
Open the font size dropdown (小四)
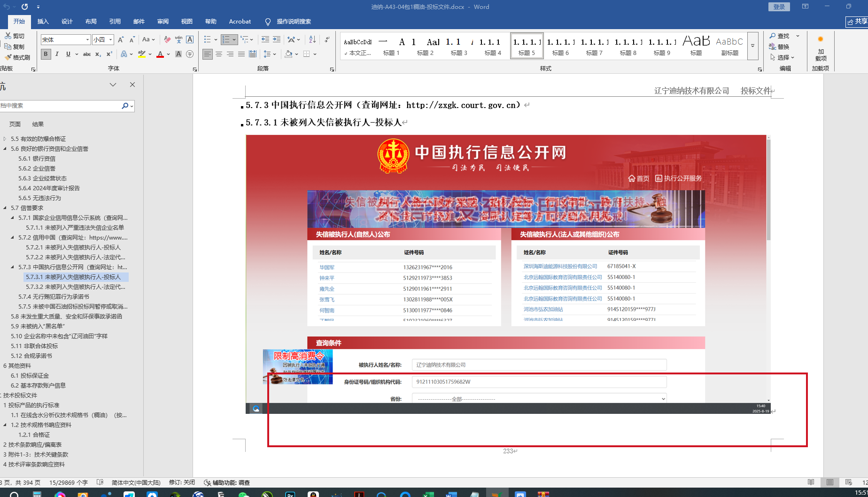coord(111,40)
